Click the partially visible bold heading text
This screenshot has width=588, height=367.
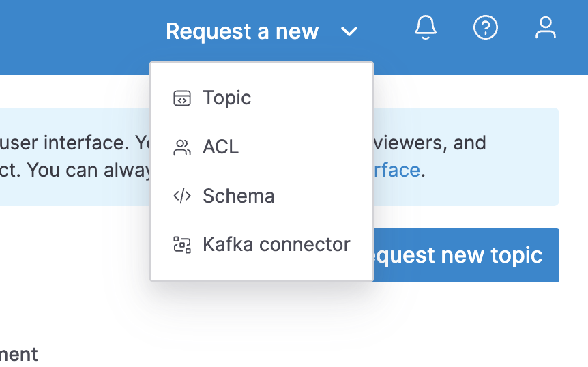(x=19, y=355)
